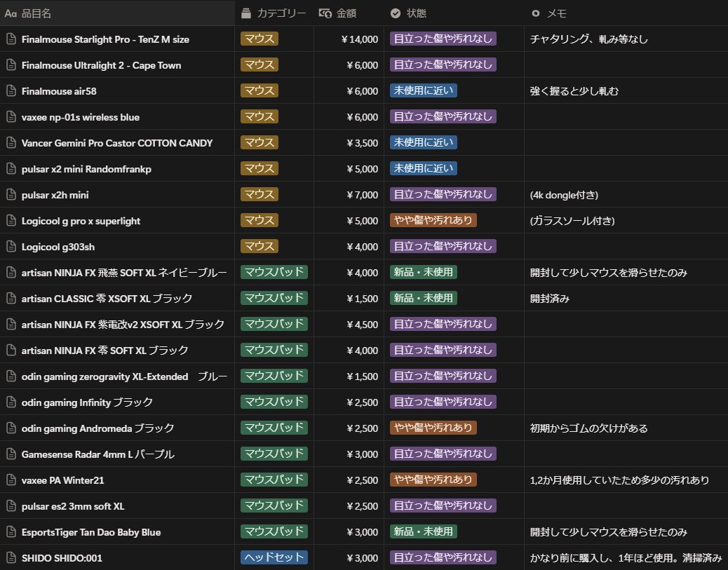Select やや傷や汚れあり status for Logicool superlight

coord(433,220)
